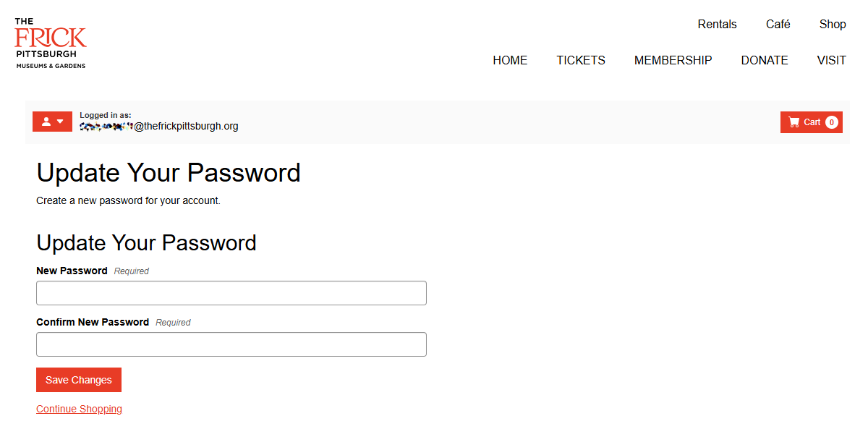Click the Confirm New Password field
Screen dimensions: 868x437
click(231, 344)
